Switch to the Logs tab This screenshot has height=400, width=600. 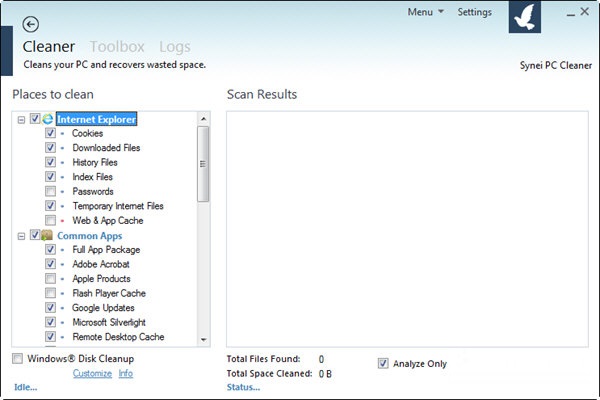(x=175, y=47)
